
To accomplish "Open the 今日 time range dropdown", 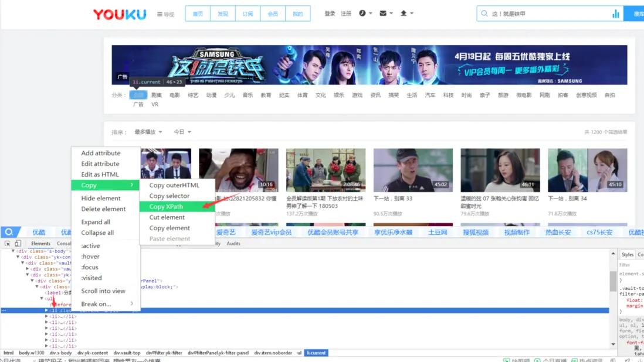I will click(182, 132).
